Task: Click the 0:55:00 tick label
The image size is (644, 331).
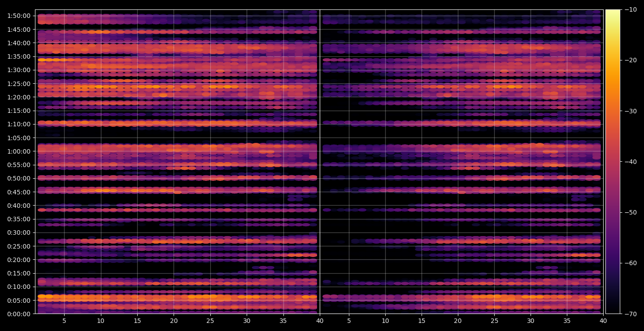Action: 19,165
